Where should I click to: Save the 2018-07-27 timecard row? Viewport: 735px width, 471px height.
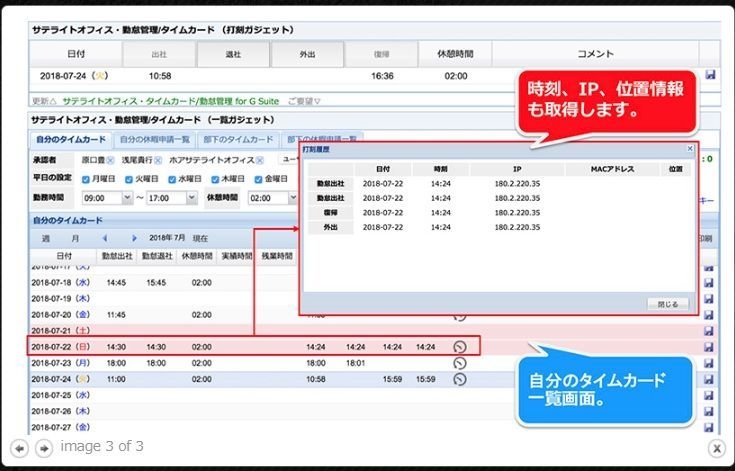coord(709,427)
